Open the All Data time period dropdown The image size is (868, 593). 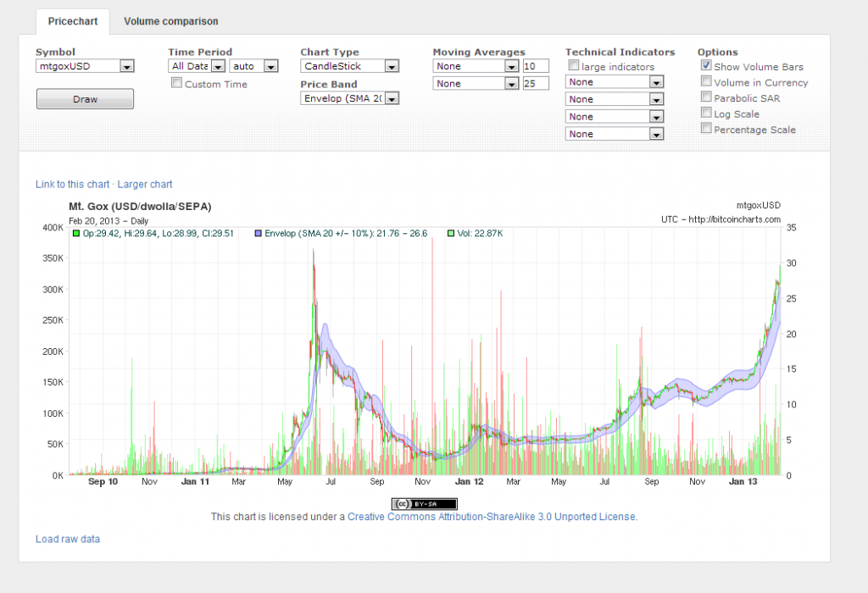point(197,66)
